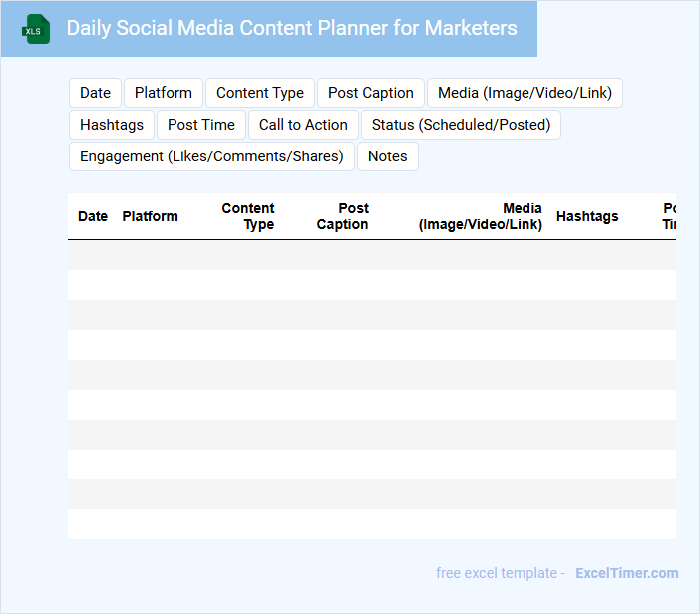Click the Notes tag button
Screen dimensions: 700x614
(388, 156)
